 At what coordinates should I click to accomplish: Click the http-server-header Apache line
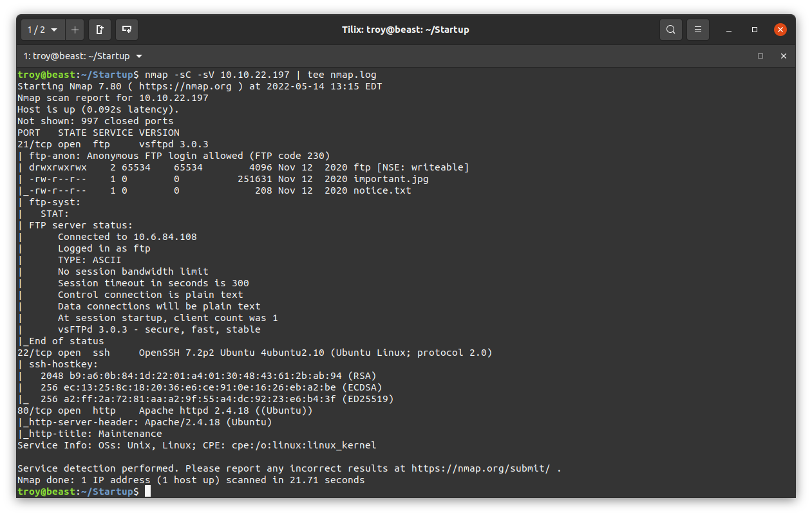(145, 422)
